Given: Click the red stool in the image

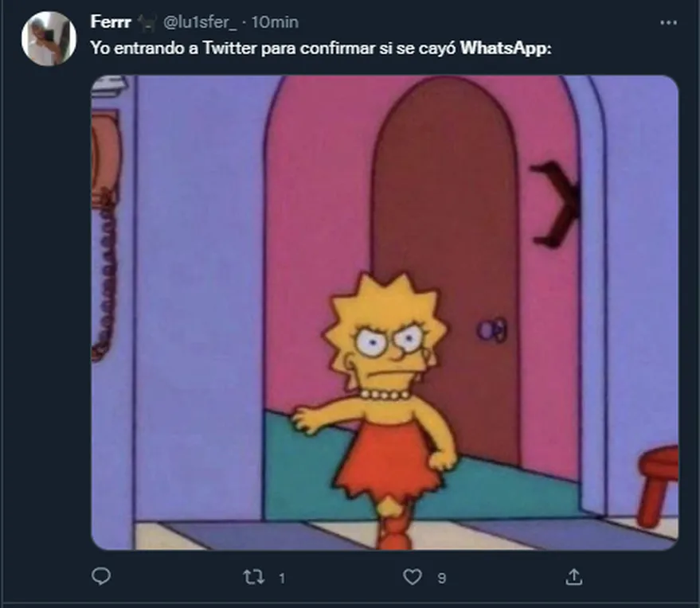Looking at the screenshot, I should pos(658,486).
